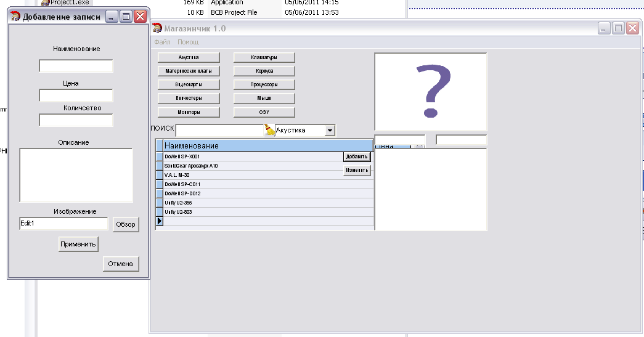
Task: Click Добавить button in the grid
Action: (357, 156)
